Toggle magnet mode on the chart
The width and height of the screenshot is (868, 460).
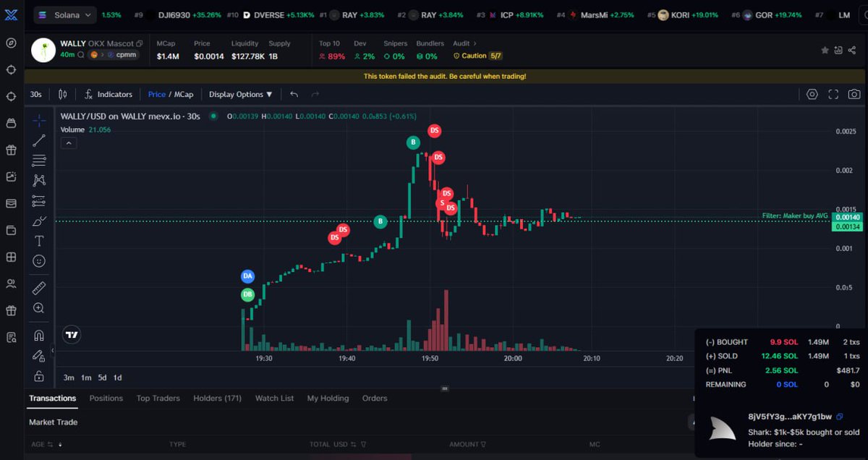coord(39,336)
